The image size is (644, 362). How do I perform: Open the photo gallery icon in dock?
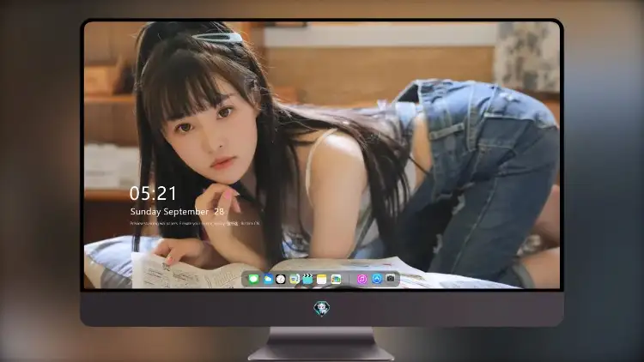(336, 279)
